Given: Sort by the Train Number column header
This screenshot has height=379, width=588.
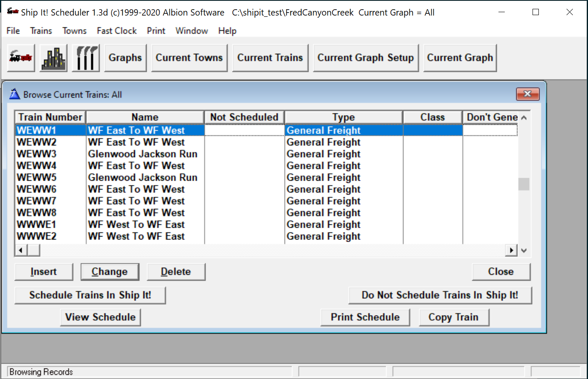Looking at the screenshot, I should (50, 117).
